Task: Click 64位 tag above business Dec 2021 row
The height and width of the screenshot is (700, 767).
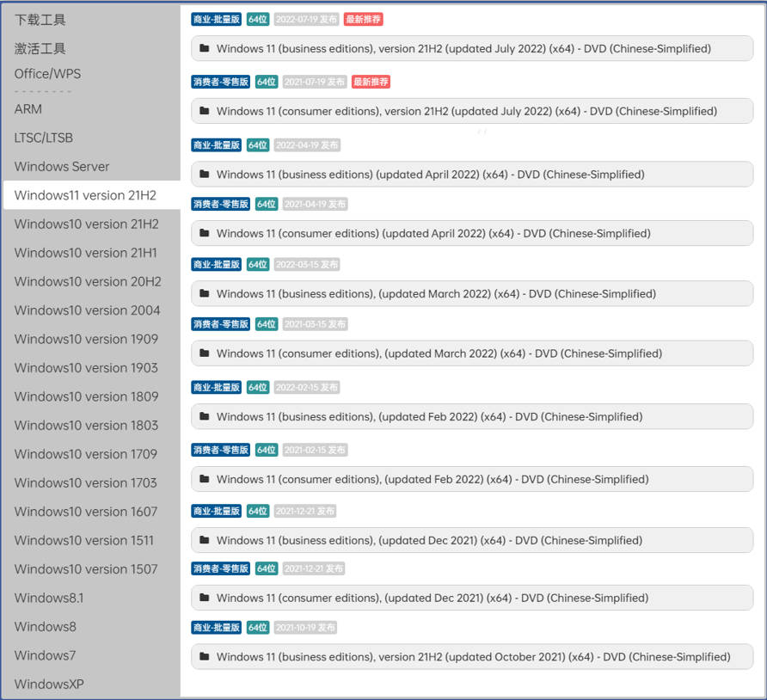Action: (258, 511)
